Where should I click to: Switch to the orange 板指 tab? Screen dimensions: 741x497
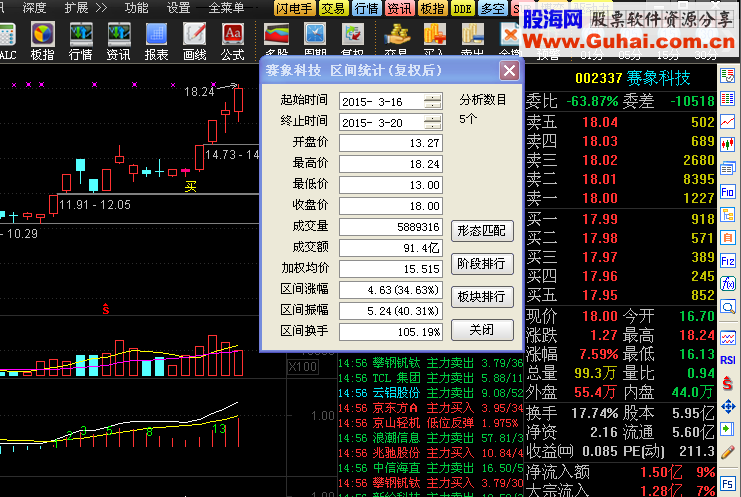tap(432, 9)
